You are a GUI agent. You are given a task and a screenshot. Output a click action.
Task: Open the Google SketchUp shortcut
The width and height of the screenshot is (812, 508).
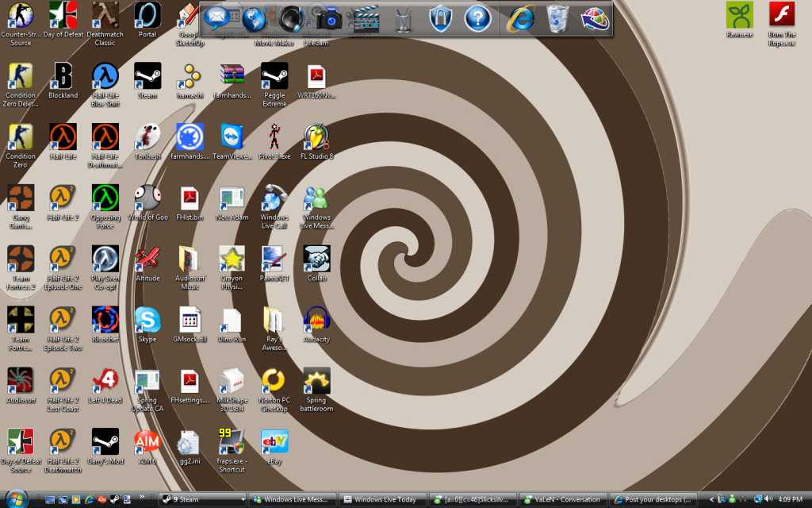[x=189, y=16]
